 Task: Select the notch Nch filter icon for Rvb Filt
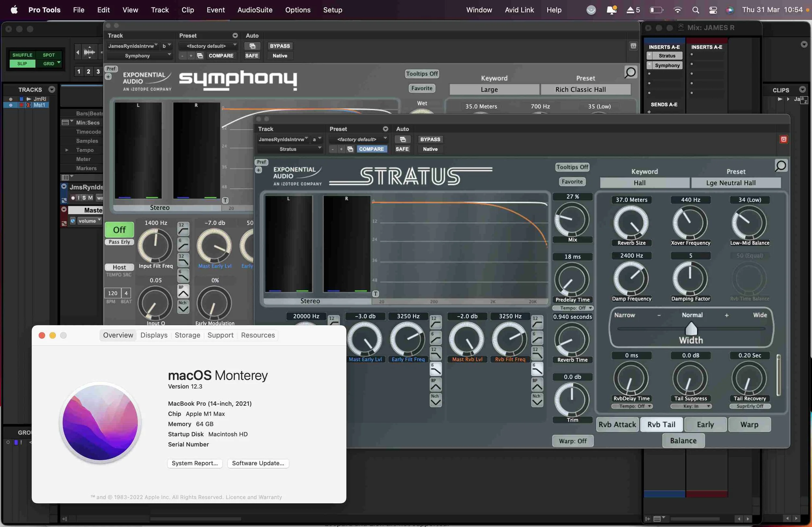(537, 399)
